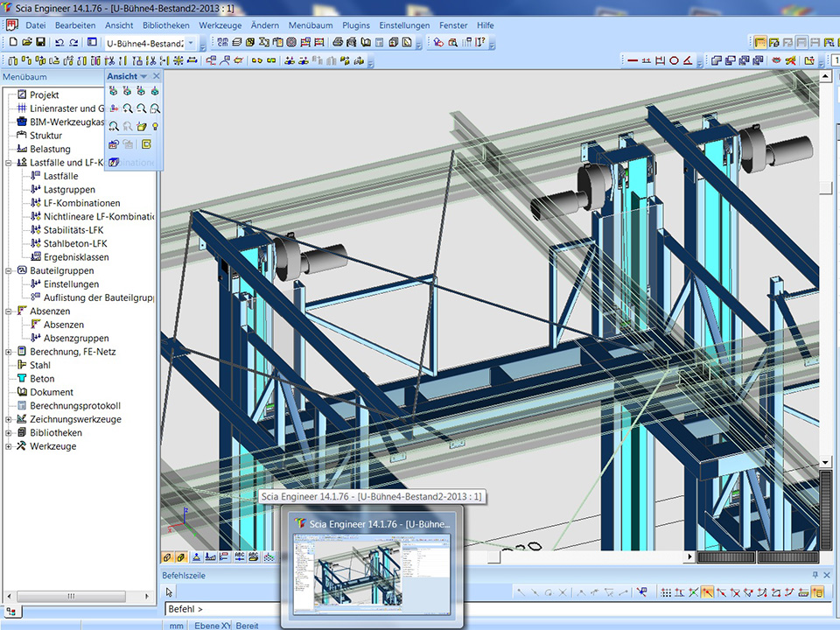Click the Befehl command input field

tap(490, 608)
